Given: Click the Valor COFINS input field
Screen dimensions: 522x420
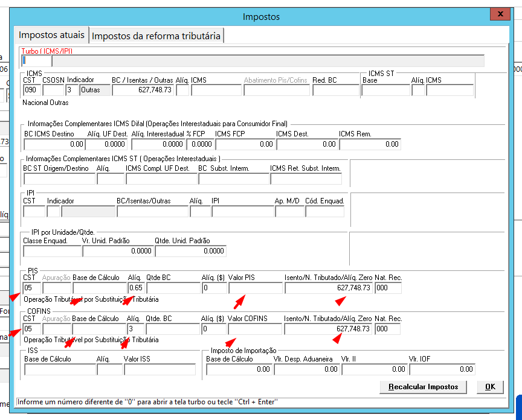Looking at the screenshot, I should pos(255,329).
